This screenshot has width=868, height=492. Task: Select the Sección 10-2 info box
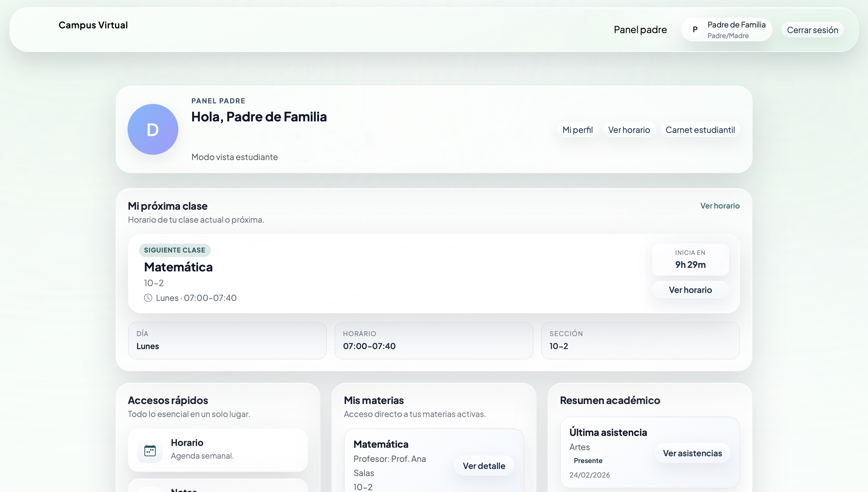pyautogui.click(x=640, y=340)
